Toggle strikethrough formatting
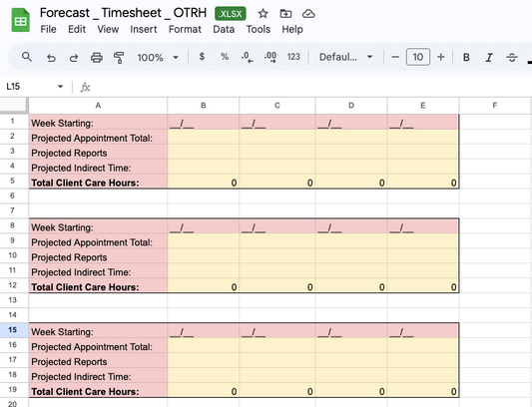The width and height of the screenshot is (532, 407). (x=512, y=57)
